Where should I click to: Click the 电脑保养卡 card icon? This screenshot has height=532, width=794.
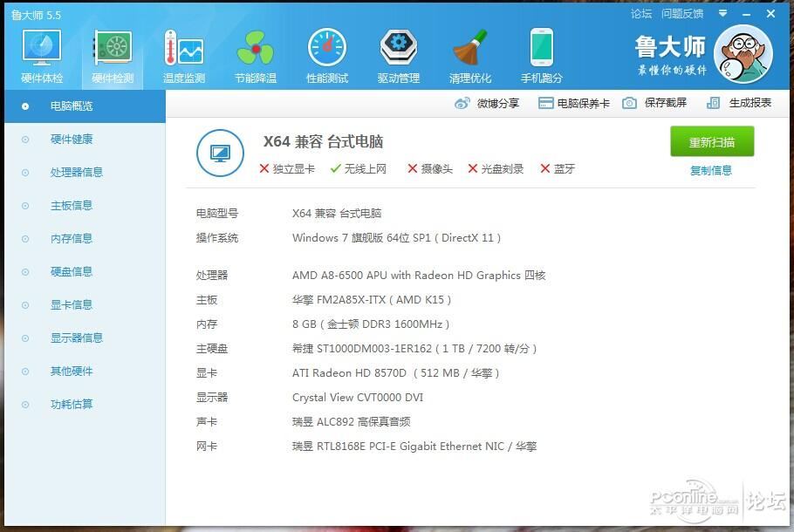tap(545, 103)
